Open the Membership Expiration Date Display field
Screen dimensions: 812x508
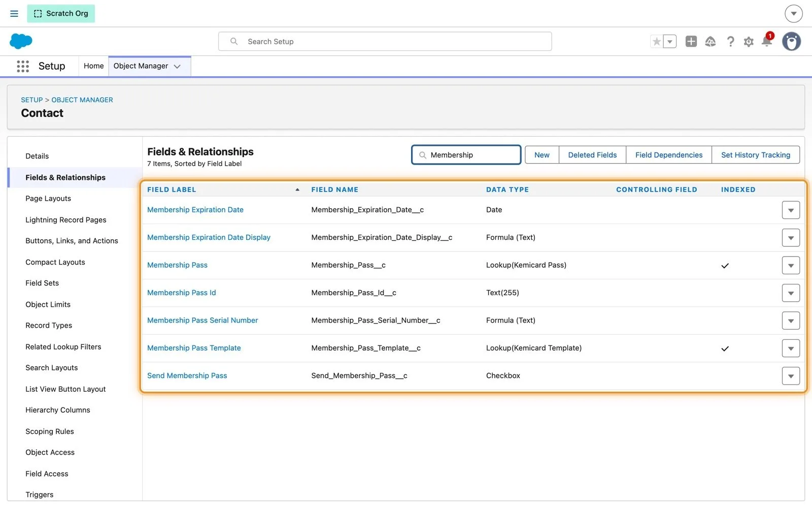click(209, 237)
